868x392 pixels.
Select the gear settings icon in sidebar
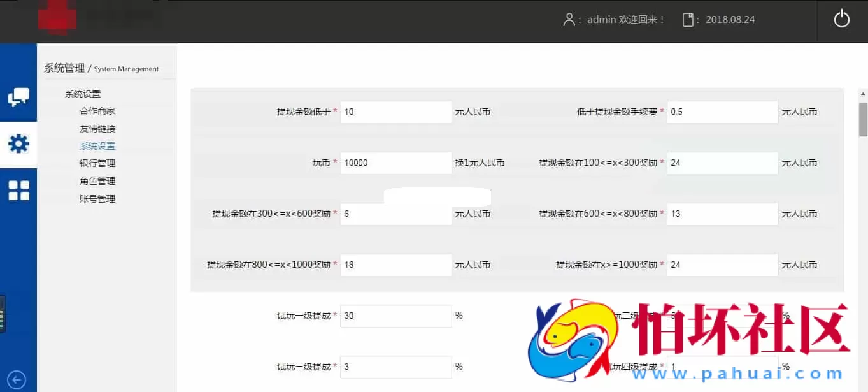[x=18, y=144]
